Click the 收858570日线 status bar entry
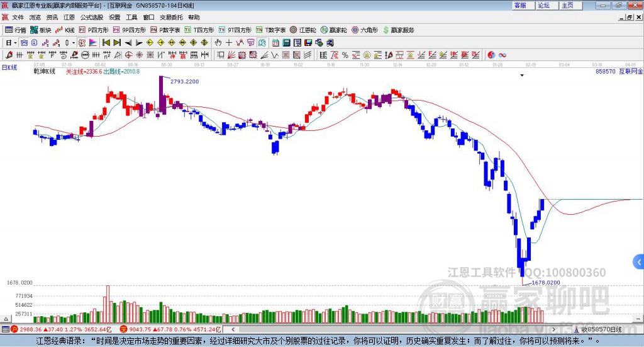Viewport: 644px width, 347px height. (599, 329)
